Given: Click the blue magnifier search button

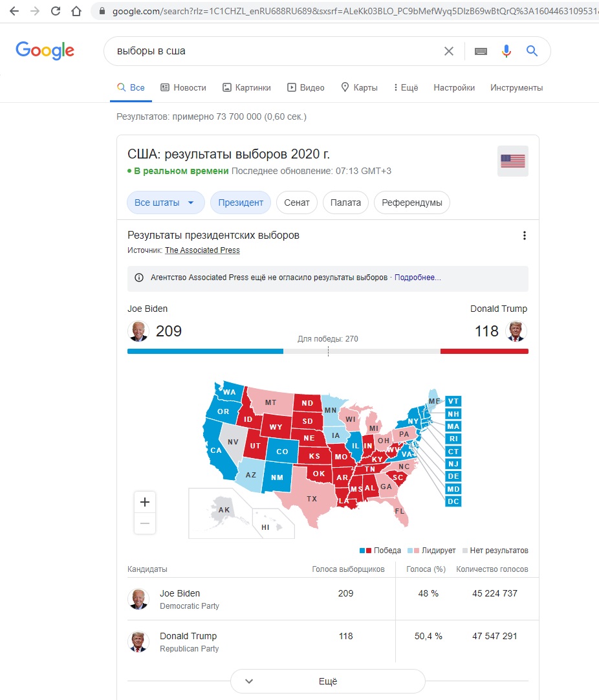Looking at the screenshot, I should (x=532, y=51).
